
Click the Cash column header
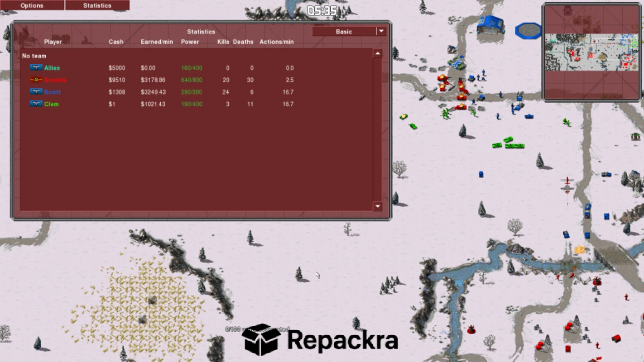[x=116, y=42]
